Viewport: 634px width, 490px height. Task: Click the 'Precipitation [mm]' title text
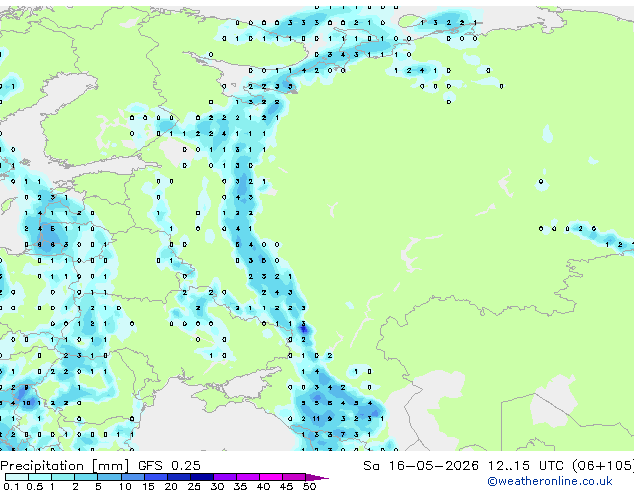[65, 466]
